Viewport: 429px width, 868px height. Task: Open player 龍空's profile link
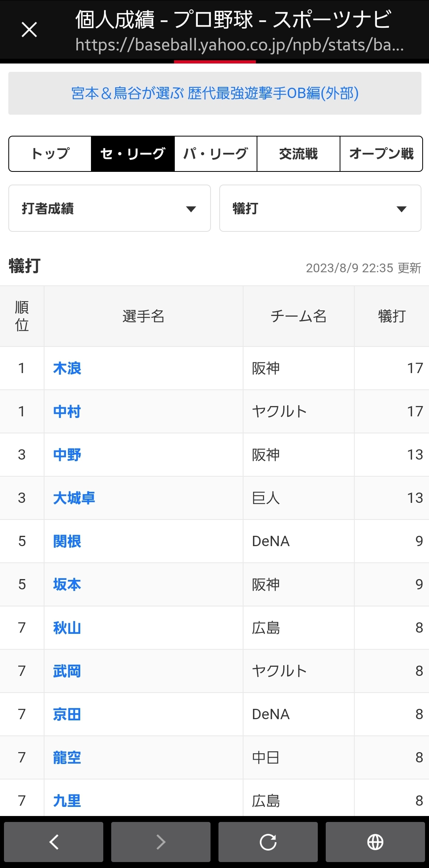(67, 758)
